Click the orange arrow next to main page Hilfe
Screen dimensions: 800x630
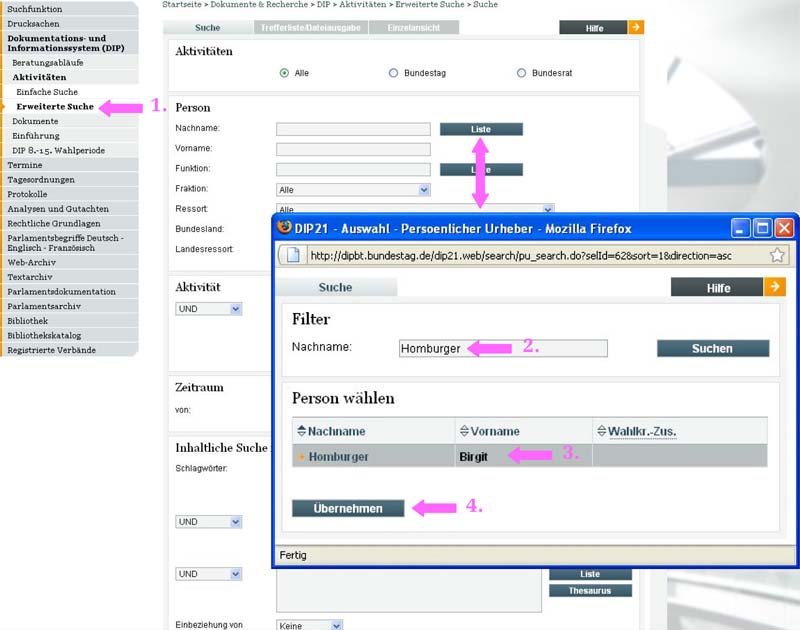point(635,27)
